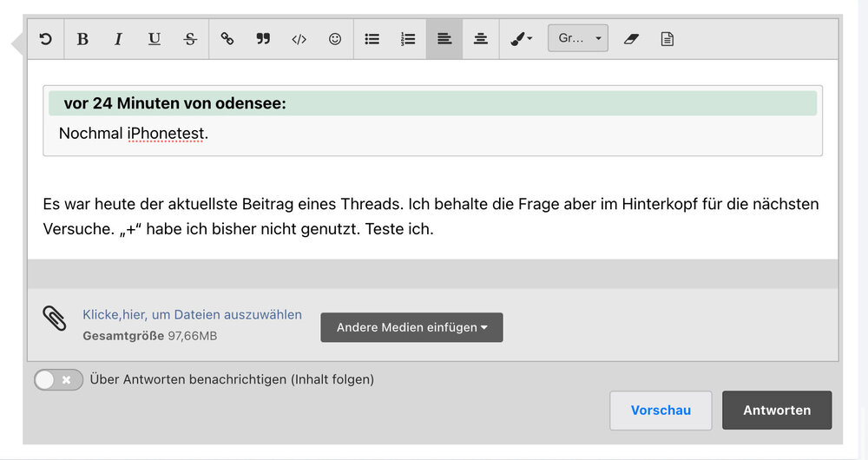
Task: Apply strikethrough formatting
Action: pos(190,39)
